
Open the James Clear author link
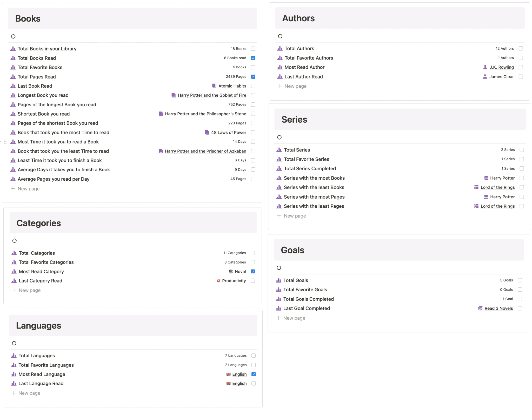tap(501, 77)
